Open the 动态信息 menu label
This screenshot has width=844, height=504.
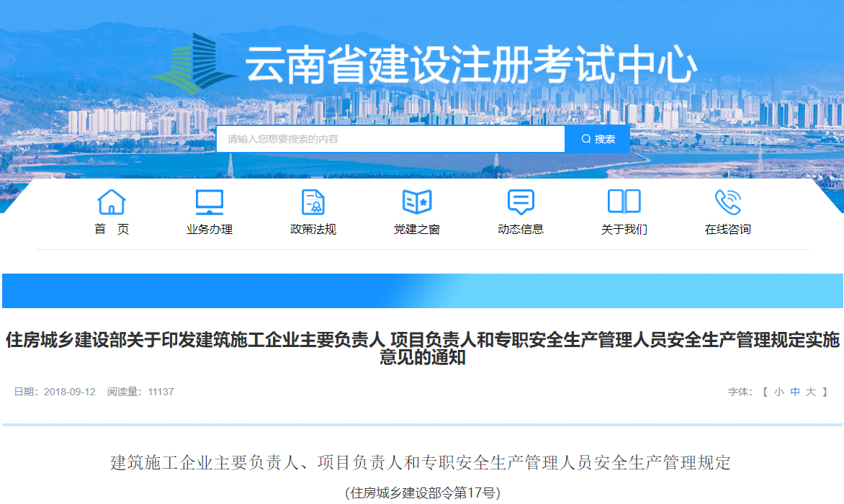(x=521, y=229)
